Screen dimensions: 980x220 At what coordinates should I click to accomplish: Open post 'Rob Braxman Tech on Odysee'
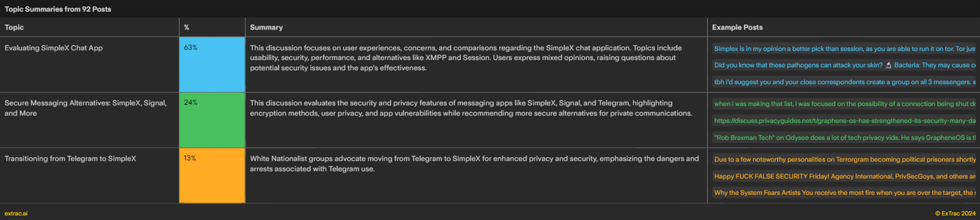click(x=844, y=137)
